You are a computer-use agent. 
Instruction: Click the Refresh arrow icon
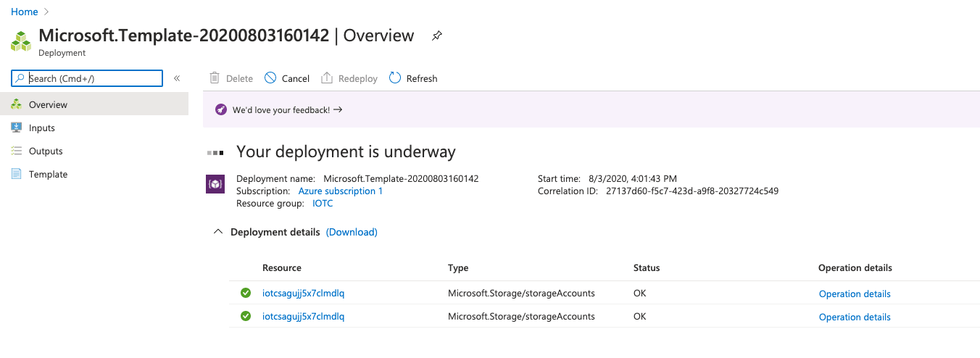[395, 78]
